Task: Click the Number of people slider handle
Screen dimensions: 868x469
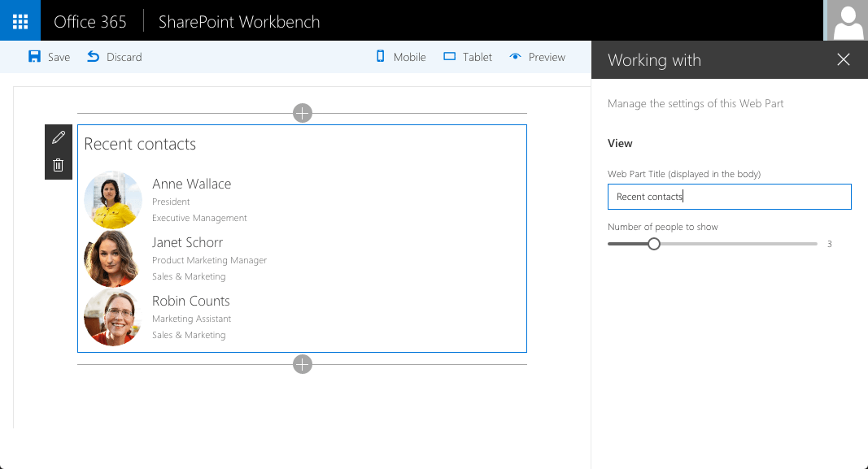Action: coord(654,243)
